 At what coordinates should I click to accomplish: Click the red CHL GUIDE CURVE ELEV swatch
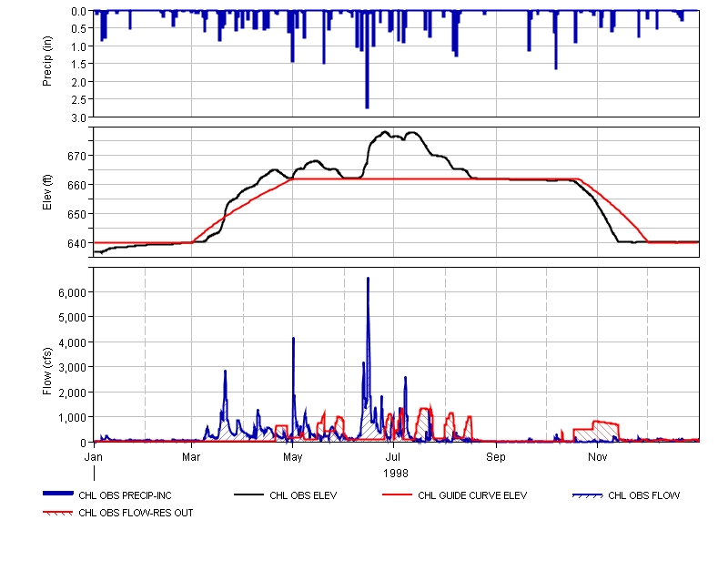coord(397,495)
